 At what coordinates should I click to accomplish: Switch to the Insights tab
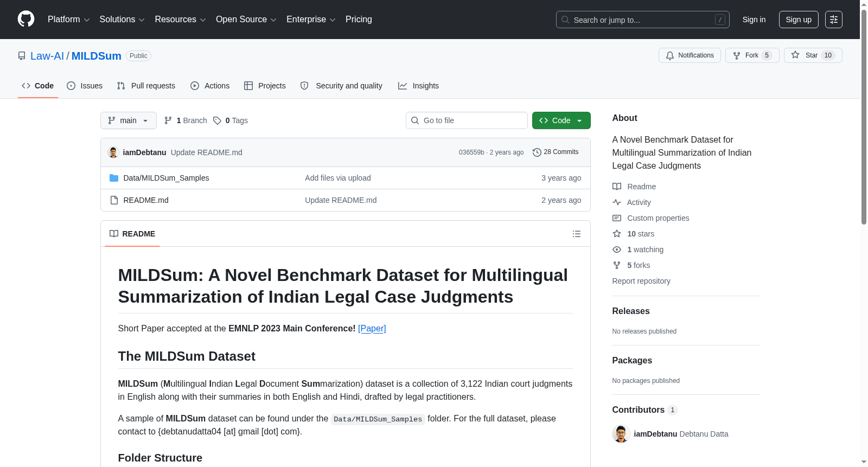point(418,86)
